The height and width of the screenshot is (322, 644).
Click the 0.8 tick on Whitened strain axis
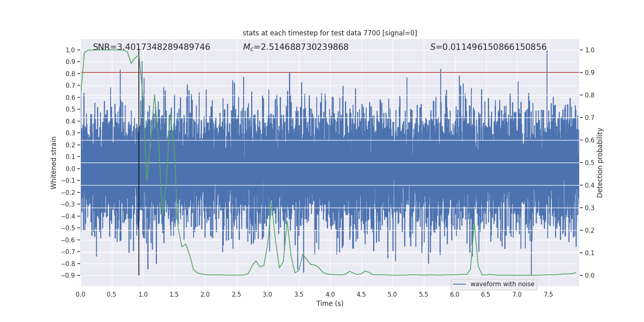[70, 74]
